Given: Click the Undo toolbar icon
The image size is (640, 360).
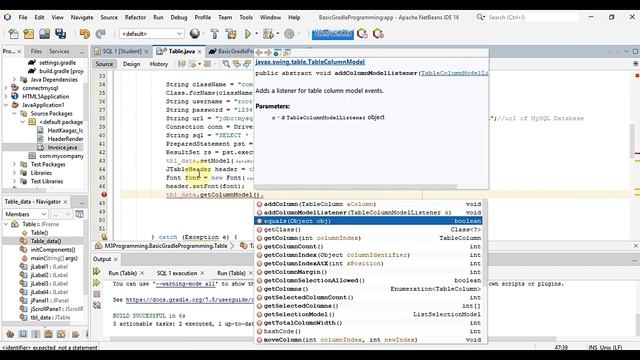Looking at the screenshot, I should tap(84, 34).
